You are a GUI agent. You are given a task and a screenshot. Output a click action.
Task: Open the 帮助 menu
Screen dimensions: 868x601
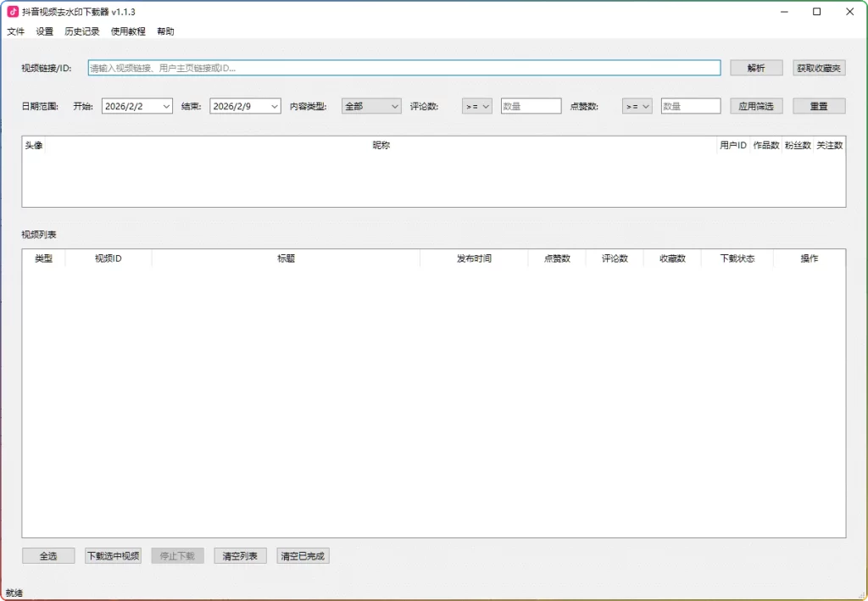164,31
